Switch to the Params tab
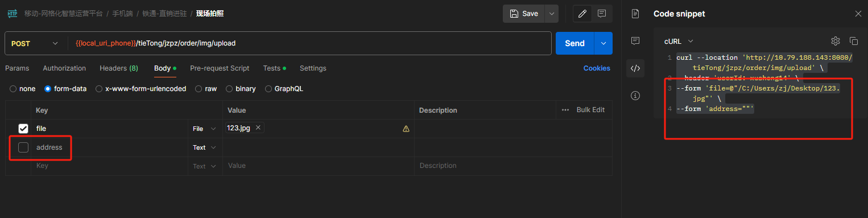The height and width of the screenshot is (218, 868). click(17, 68)
